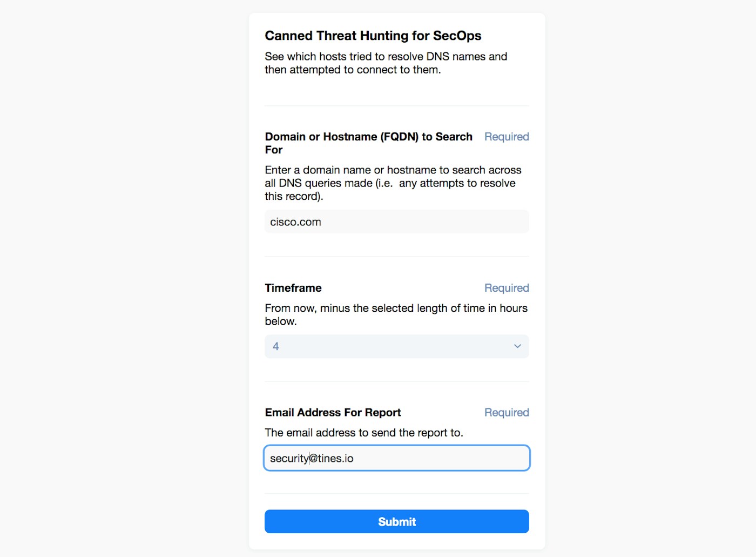Image resolution: width=756 pixels, height=557 pixels.
Task: Click the word SecOps in the title
Action: click(457, 36)
